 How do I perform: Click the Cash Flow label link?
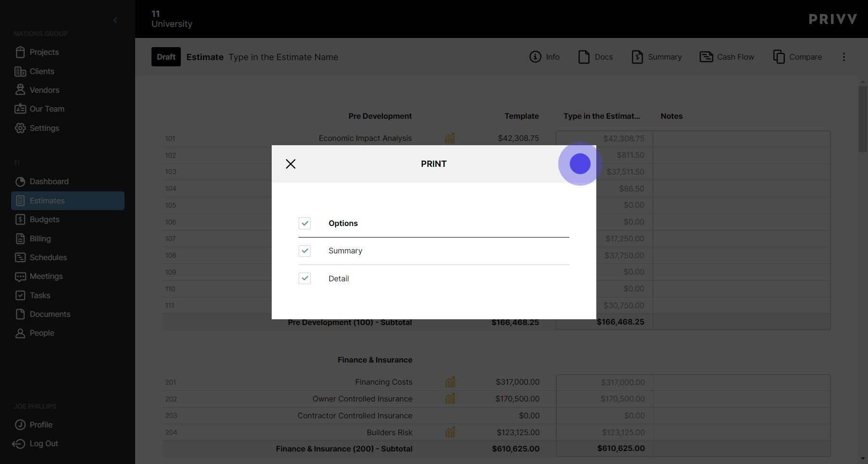[x=735, y=57]
